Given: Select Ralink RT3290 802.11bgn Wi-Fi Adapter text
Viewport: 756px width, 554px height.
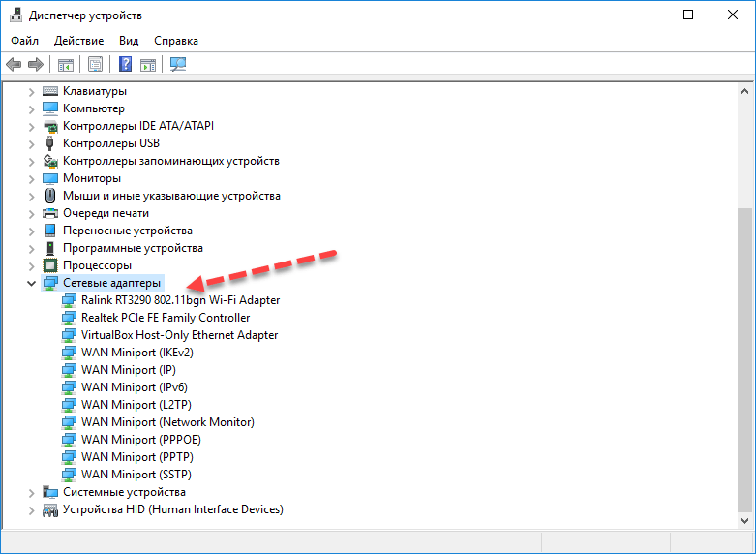Looking at the screenshot, I should click(x=180, y=300).
